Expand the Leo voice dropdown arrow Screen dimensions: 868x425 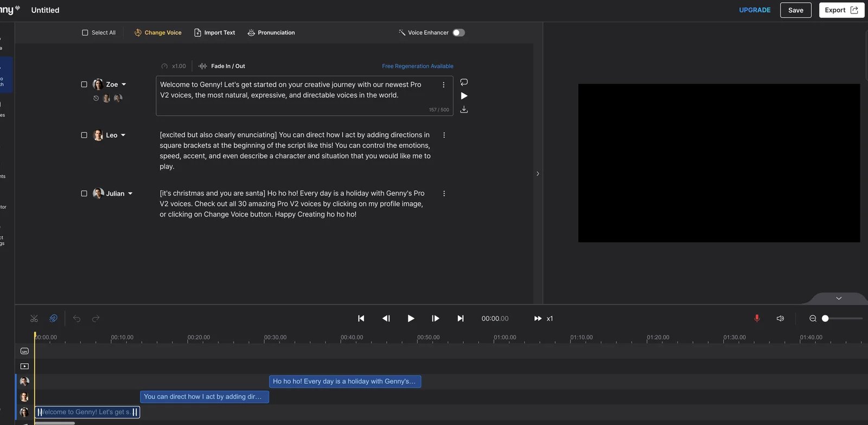123,135
